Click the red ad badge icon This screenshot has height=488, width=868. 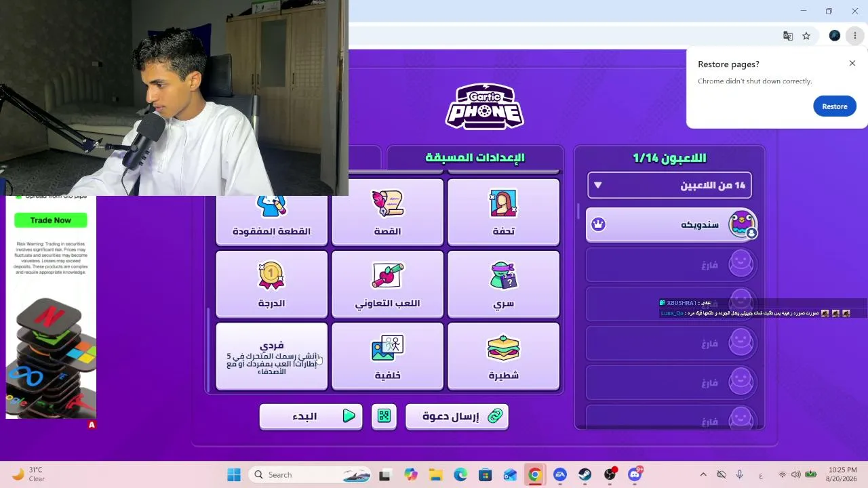[92, 425]
